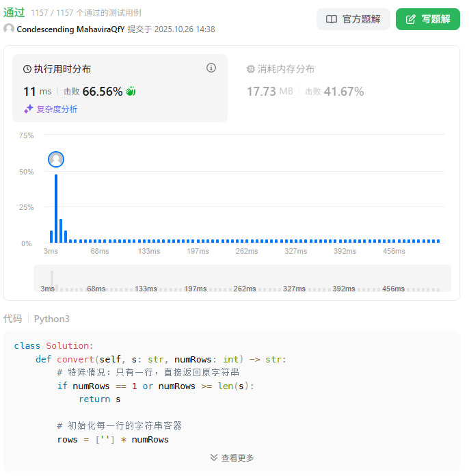Screen dimensions: 469x476
Task: Open Condescending MahaviraQfY's profile link
Action: (x=70, y=29)
